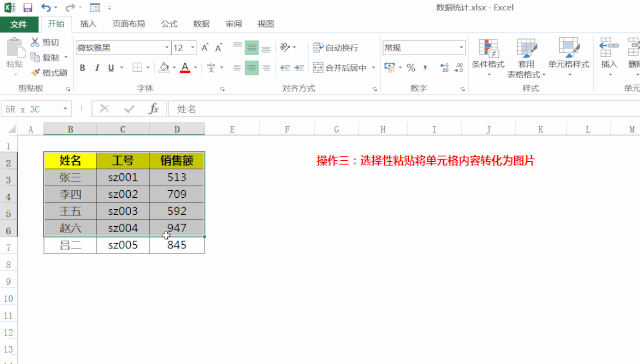
Task: Open the Font dialog launcher (字体)
Action: tap(222, 89)
